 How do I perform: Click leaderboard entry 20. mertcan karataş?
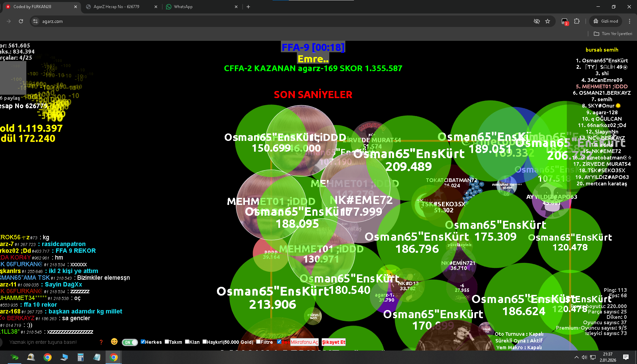point(602,184)
